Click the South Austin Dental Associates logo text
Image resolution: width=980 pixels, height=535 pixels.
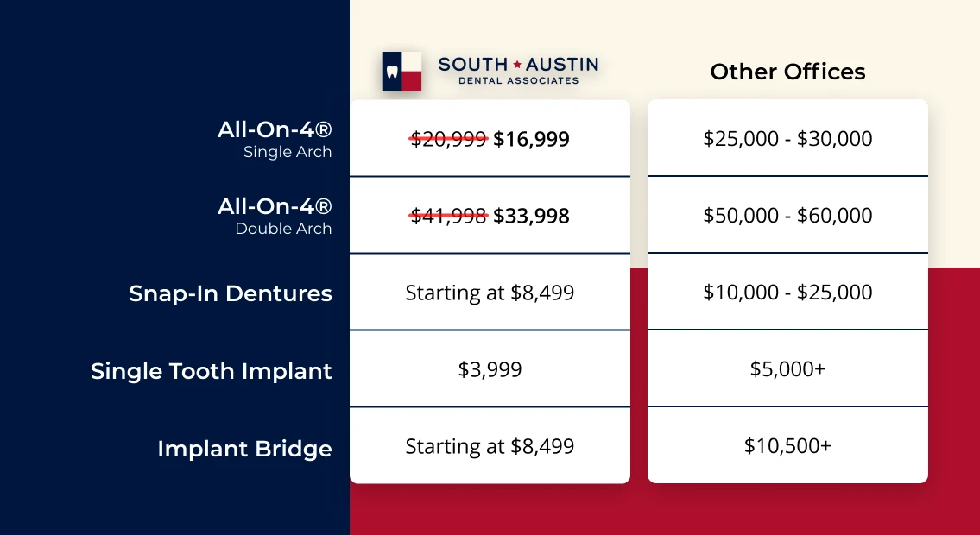518,71
